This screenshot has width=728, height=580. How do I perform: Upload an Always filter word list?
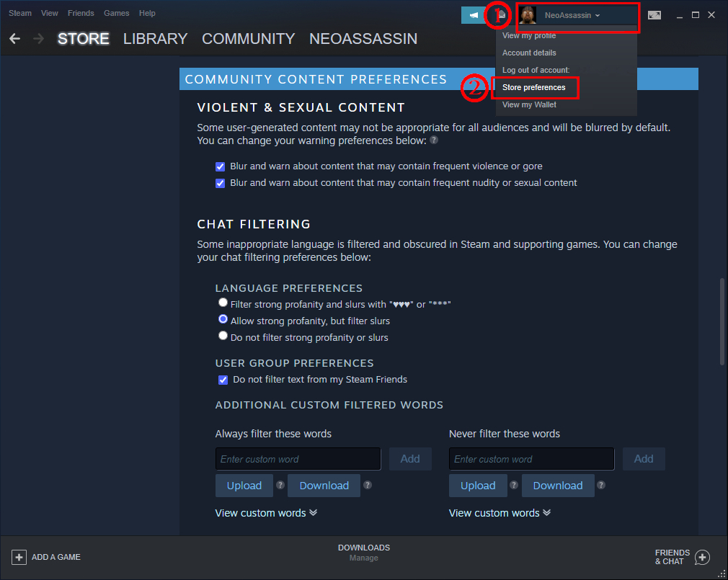pos(244,486)
